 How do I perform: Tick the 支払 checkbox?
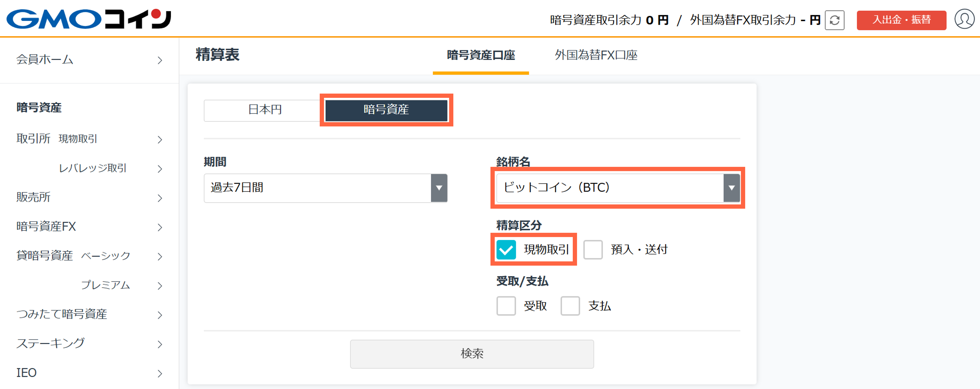tap(570, 306)
